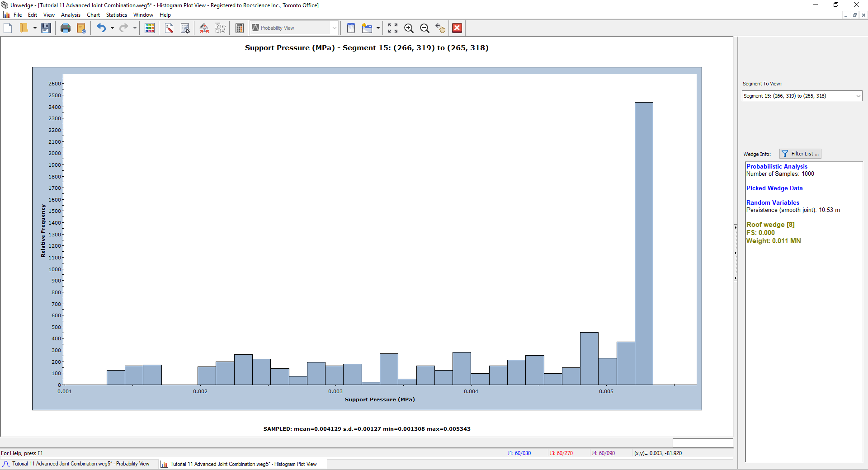Click the J3: 60/270 status bar entry

(561, 453)
